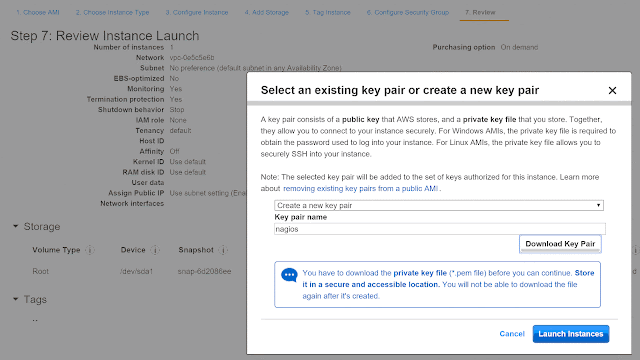Go to 5. Tag Instance step
Image resolution: width=640 pixels, height=360 pixels.
pyautogui.click(x=328, y=13)
